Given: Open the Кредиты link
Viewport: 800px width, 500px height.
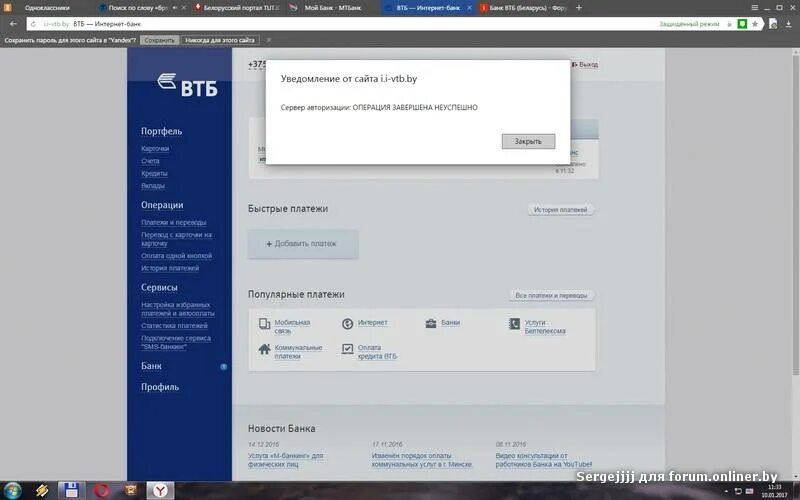Looking at the screenshot, I should [154, 173].
